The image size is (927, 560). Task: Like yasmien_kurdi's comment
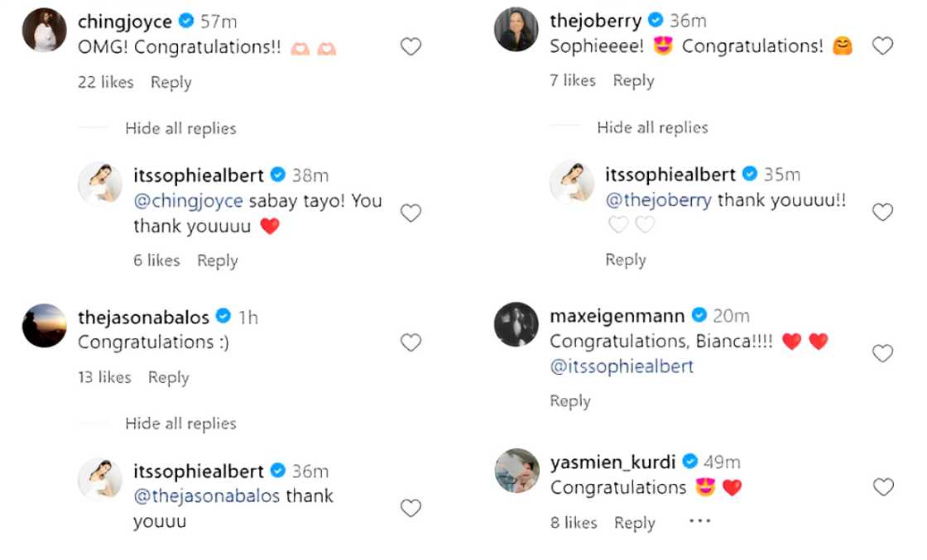pyautogui.click(x=883, y=487)
